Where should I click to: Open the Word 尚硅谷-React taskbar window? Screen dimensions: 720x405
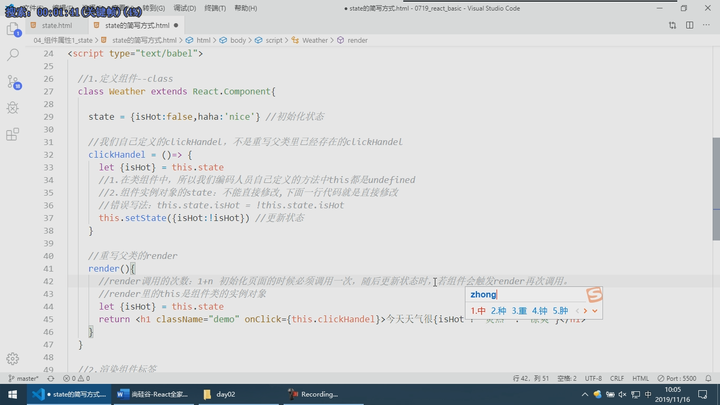[x=153, y=394]
